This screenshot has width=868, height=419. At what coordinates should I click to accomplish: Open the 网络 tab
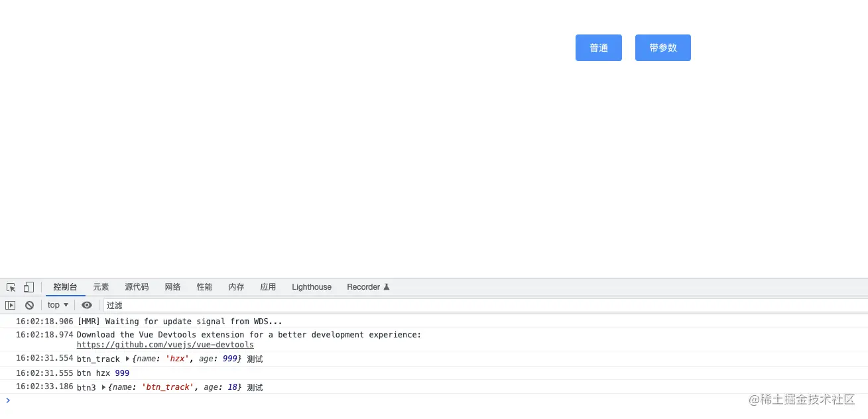click(x=172, y=287)
